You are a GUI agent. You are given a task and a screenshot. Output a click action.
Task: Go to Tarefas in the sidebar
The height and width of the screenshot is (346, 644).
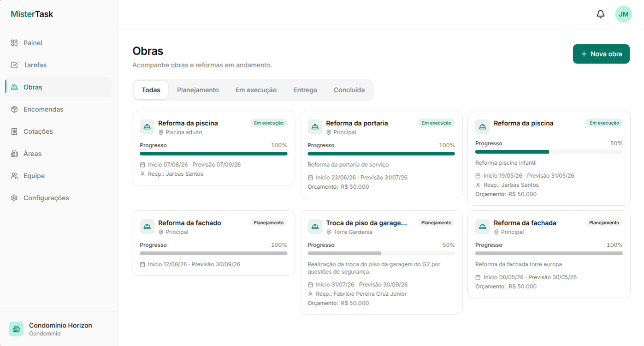pos(58,65)
